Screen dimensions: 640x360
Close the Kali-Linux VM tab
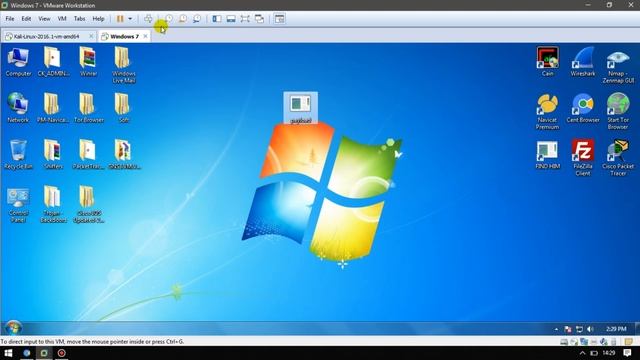(91, 36)
